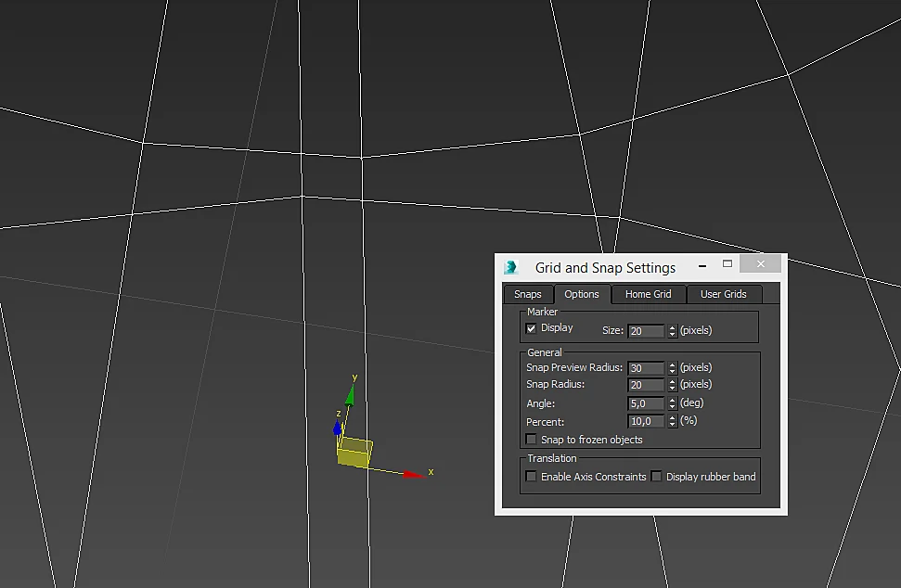
Task: Open the Home Grid tab
Action: click(x=649, y=294)
